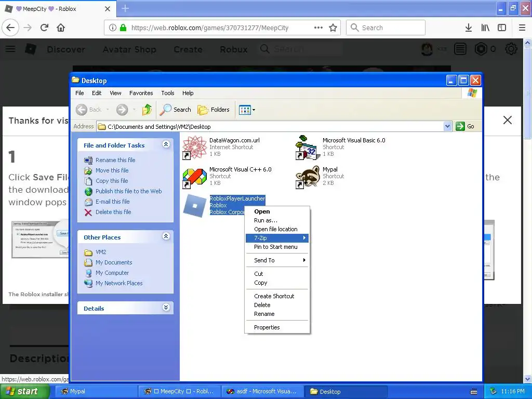Click the Explorer Forward arrow button
Image resolution: width=532 pixels, height=399 pixels.
point(122,110)
